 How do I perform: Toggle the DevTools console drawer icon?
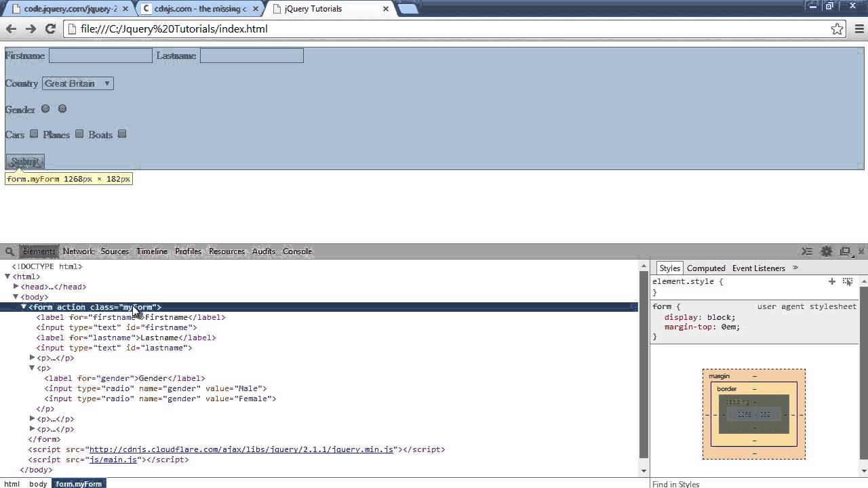point(807,251)
